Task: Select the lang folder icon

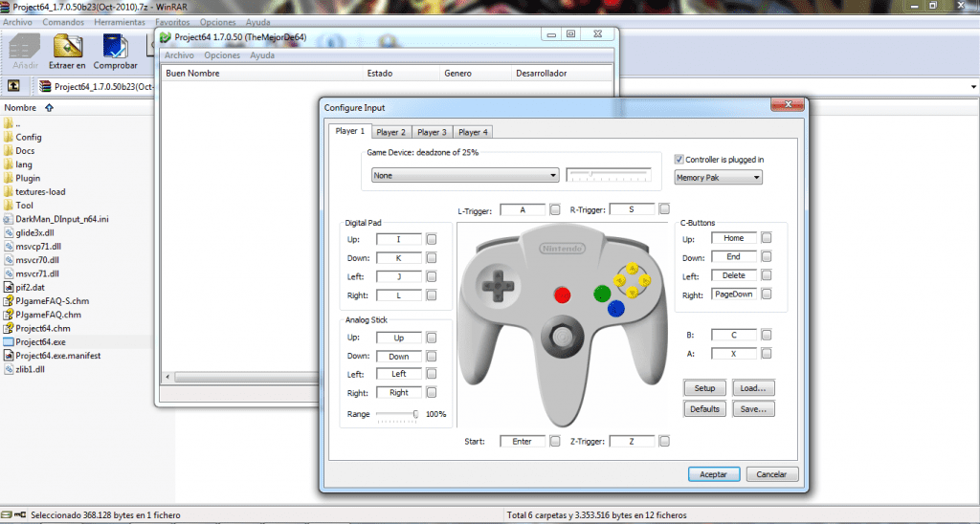Action: [x=8, y=164]
